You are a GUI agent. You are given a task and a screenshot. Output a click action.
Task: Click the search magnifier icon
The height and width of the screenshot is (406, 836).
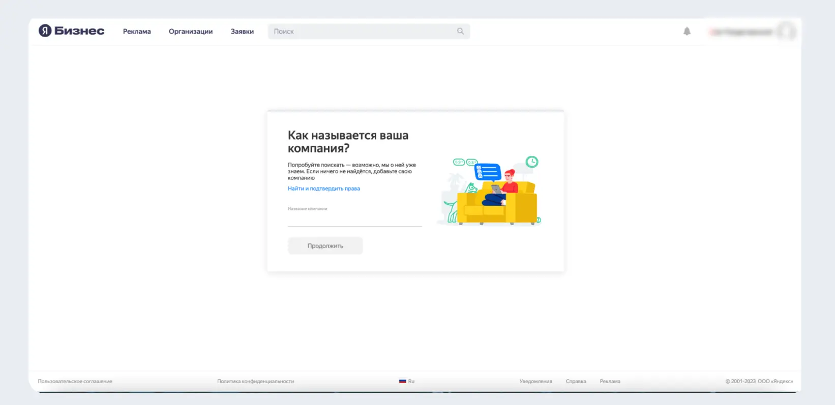click(461, 31)
